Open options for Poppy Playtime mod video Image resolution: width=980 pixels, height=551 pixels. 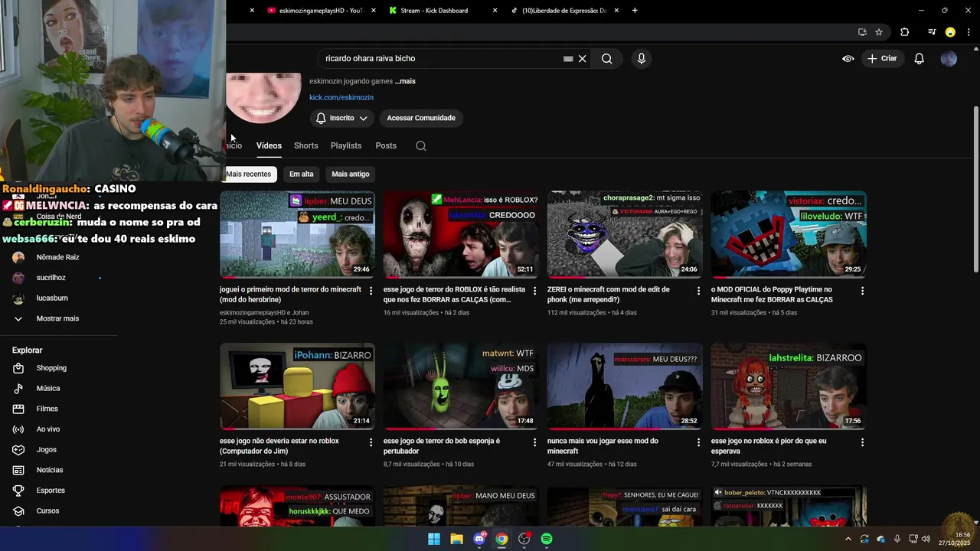(862, 291)
